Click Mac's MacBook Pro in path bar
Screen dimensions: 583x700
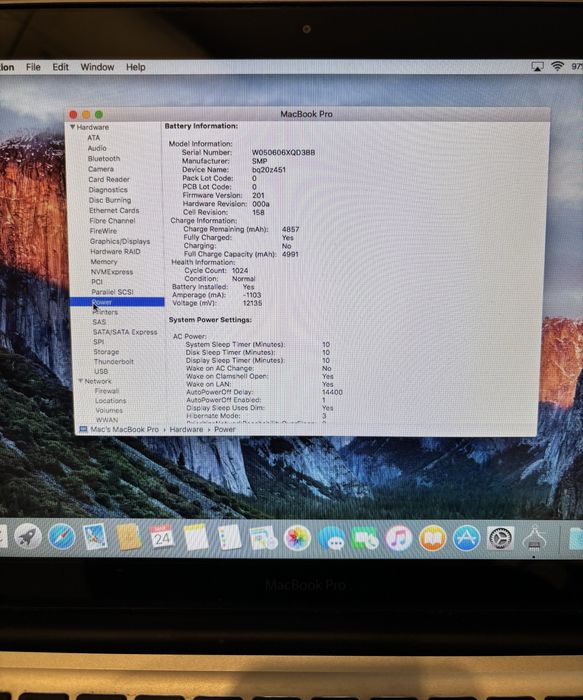pyautogui.click(x=125, y=429)
